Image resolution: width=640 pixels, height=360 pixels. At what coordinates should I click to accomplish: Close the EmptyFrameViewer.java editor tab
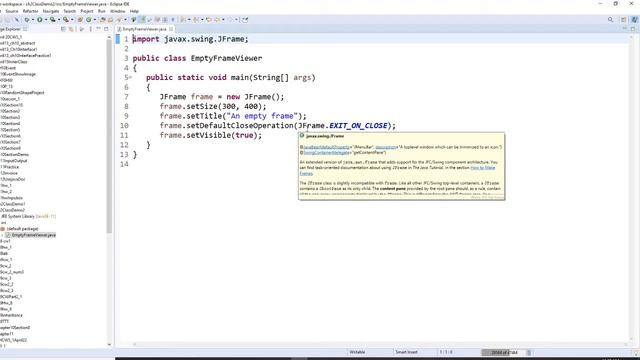click(x=171, y=29)
